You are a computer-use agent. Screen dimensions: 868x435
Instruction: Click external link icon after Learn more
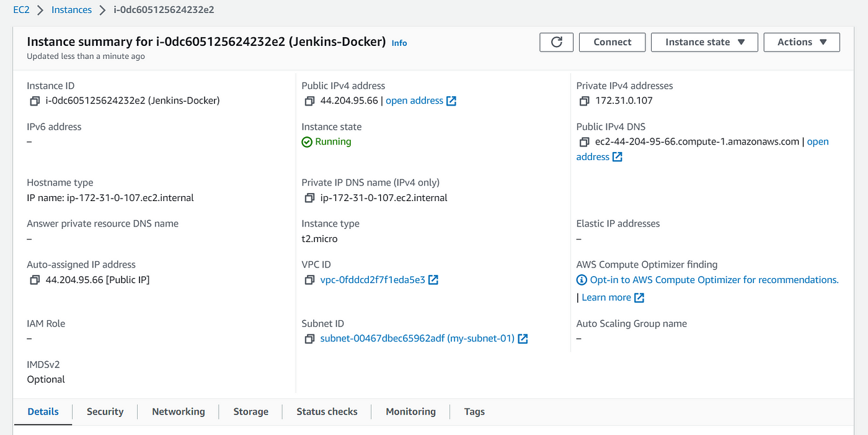point(639,298)
